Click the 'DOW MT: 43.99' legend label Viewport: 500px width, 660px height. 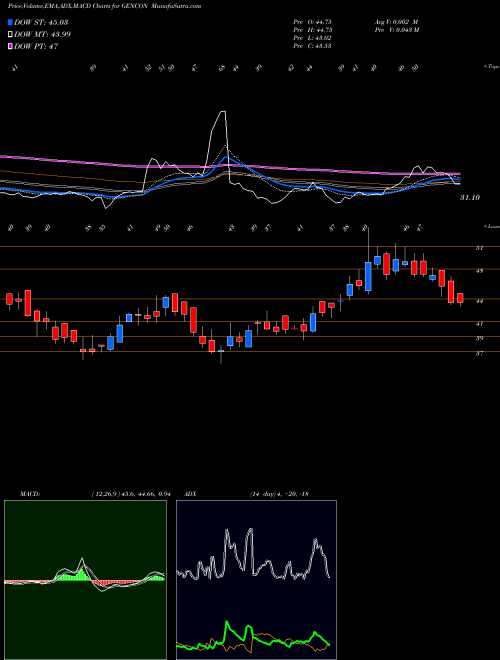(x=42, y=34)
